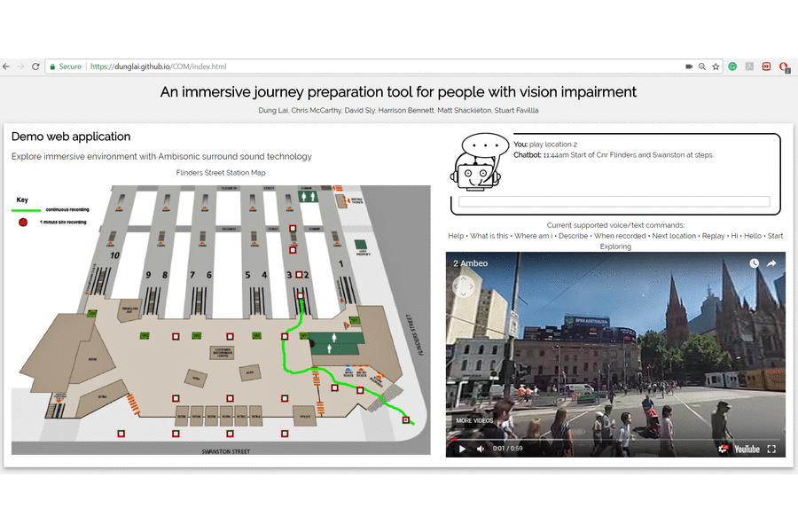Click the chatbot text input field
Viewport: 798px width, 532px height.
614,201
